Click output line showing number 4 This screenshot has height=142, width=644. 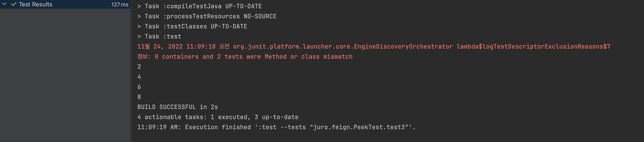pyautogui.click(x=139, y=77)
